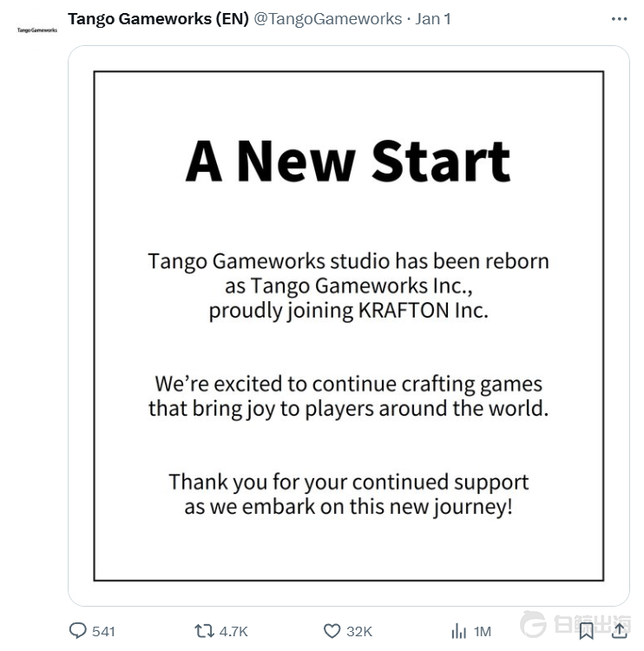Click the 32K likes count
Viewport: 644px width, 651px height.
[x=359, y=631]
